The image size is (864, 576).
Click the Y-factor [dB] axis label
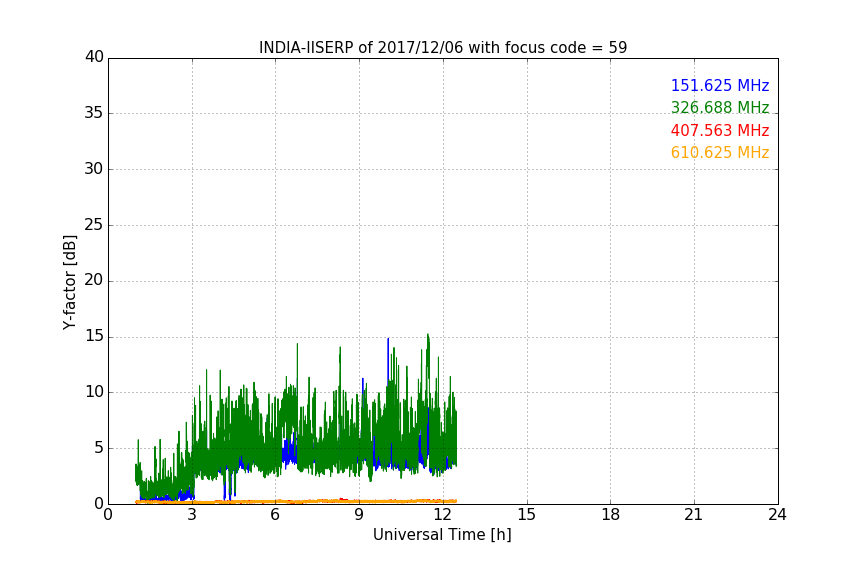pyautogui.click(x=69, y=282)
